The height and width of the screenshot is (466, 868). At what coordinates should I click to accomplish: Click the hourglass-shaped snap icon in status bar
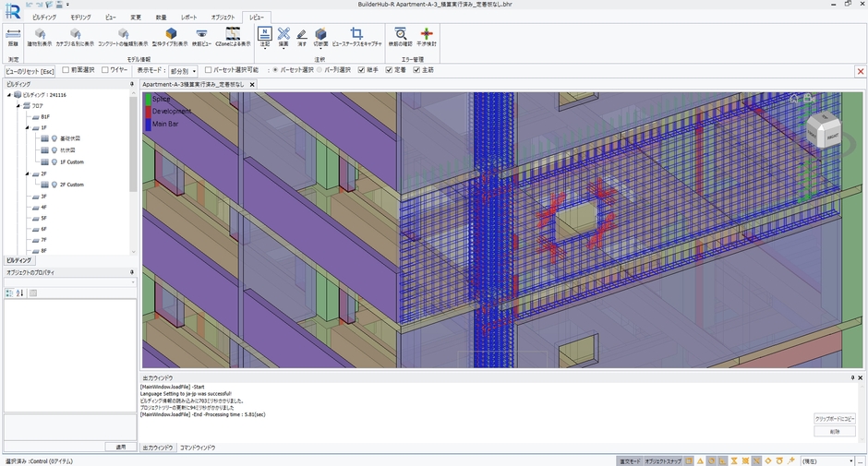tap(734, 461)
